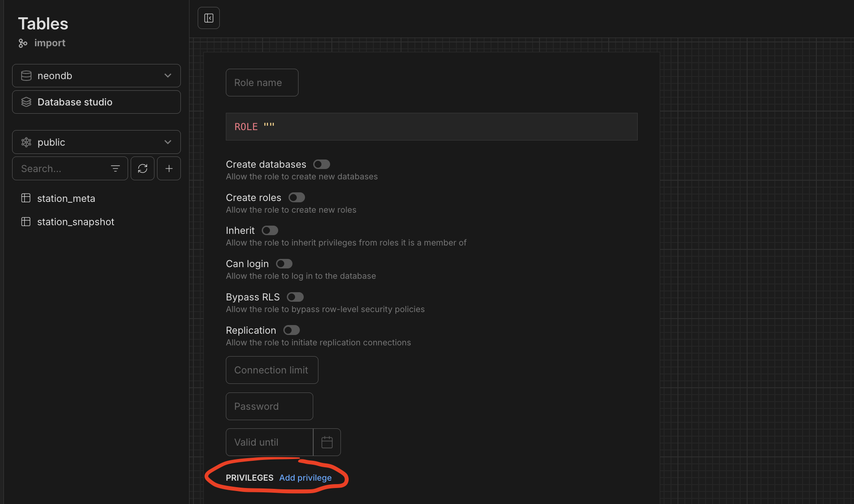The height and width of the screenshot is (504, 854).
Task: Click the import branch icon
Action: pyautogui.click(x=23, y=43)
